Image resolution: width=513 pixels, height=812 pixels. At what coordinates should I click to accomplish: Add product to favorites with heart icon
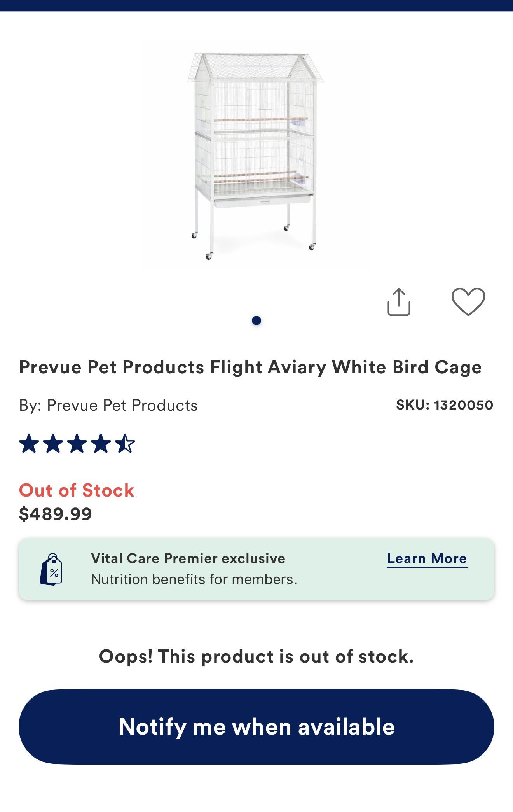tap(468, 301)
